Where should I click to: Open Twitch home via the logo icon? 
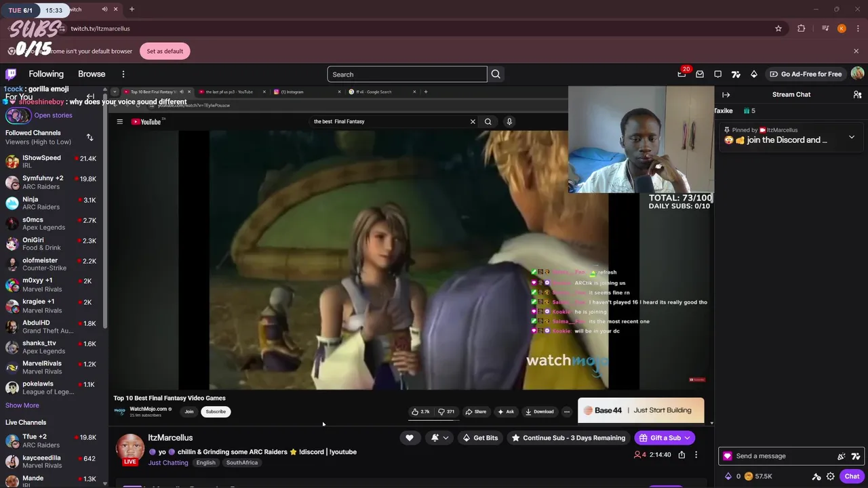(x=11, y=74)
